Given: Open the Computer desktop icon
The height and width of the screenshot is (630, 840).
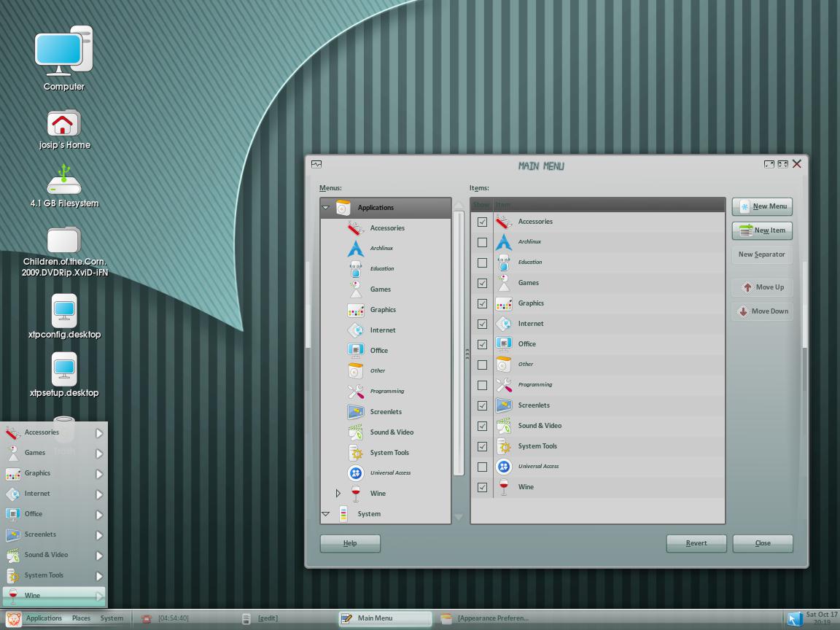Looking at the screenshot, I should (63, 51).
